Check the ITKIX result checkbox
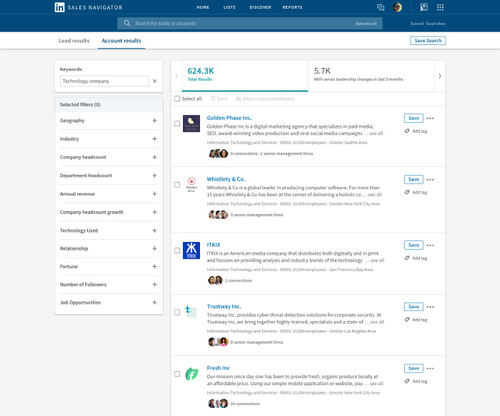Screen dimensions: 500x416 click(177, 250)
